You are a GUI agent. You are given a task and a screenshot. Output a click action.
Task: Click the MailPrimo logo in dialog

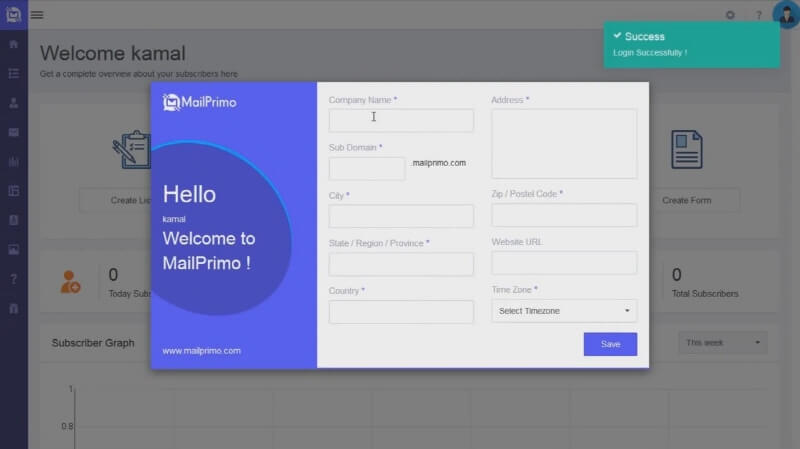tap(199, 103)
